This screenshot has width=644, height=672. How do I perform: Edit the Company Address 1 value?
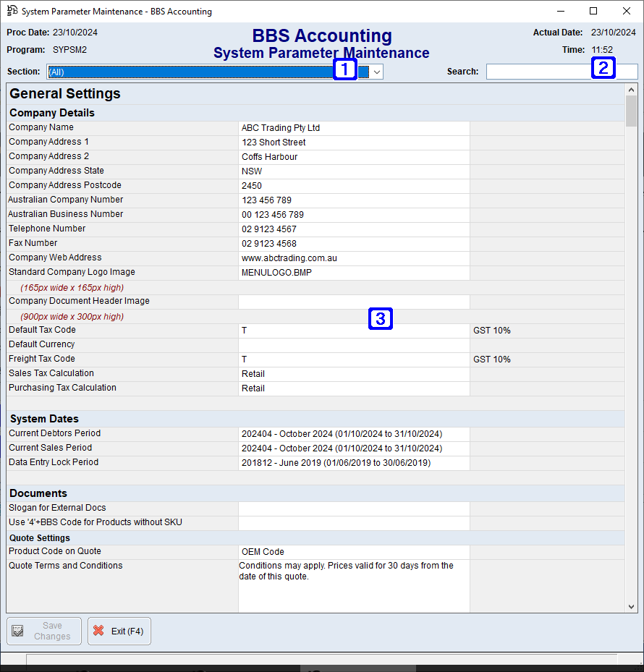coord(353,143)
